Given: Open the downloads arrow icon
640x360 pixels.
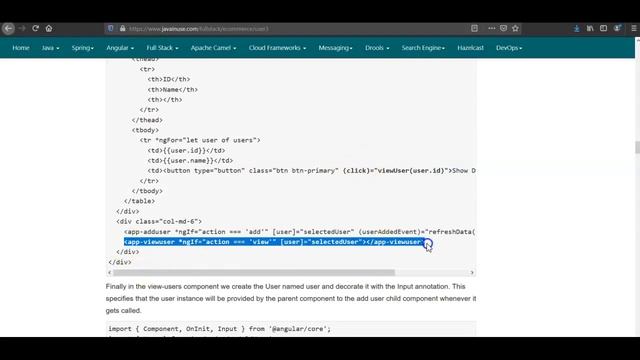Looking at the screenshot, I should 576,28.
